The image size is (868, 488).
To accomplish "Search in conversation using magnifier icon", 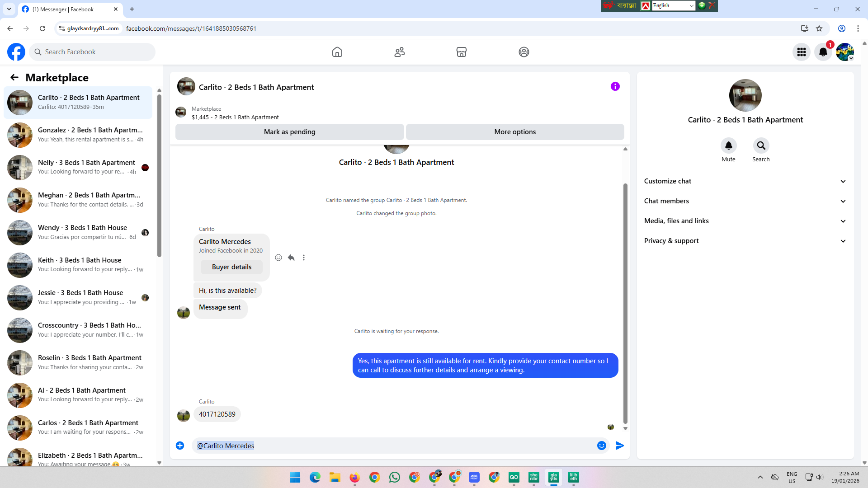I will tap(761, 145).
